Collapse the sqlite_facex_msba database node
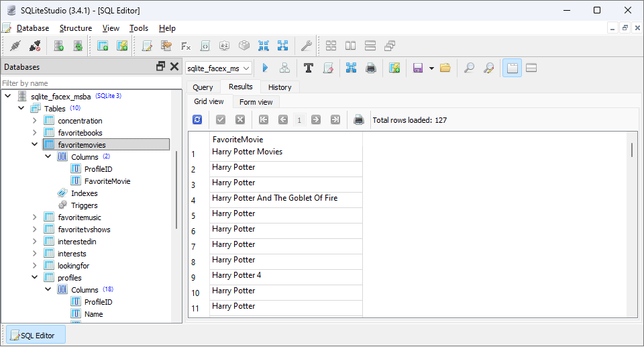The width and height of the screenshot is (644, 347). [x=8, y=96]
